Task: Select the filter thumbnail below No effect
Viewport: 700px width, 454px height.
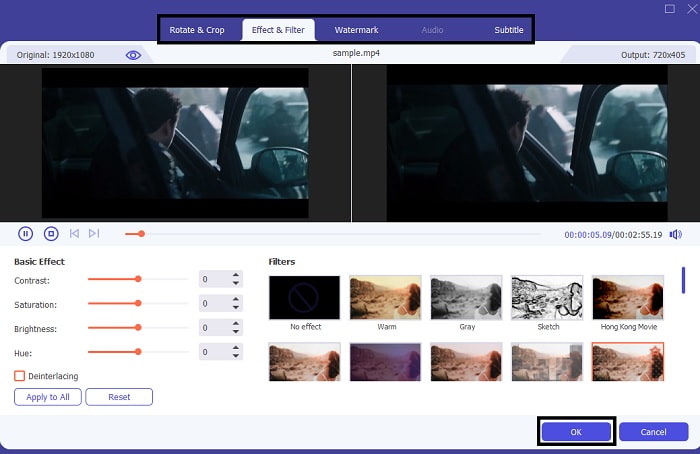Action: pyautogui.click(x=304, y=362)
